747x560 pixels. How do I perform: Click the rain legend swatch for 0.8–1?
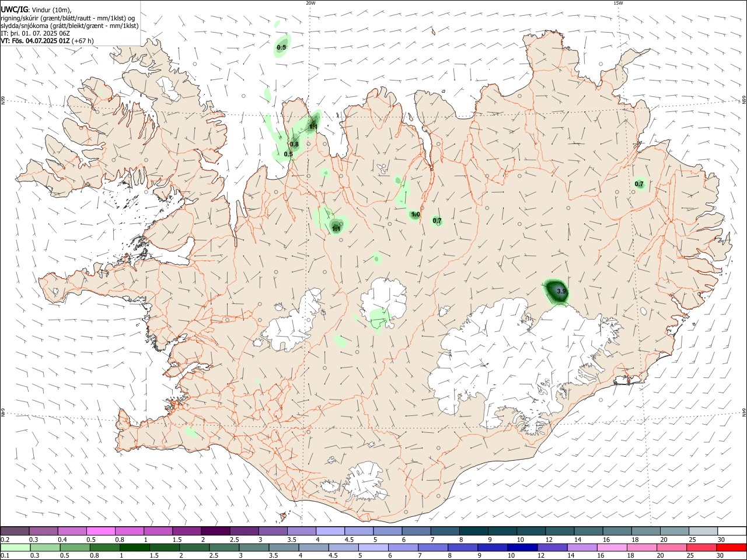pyautogui.click(x=104, y=547)
